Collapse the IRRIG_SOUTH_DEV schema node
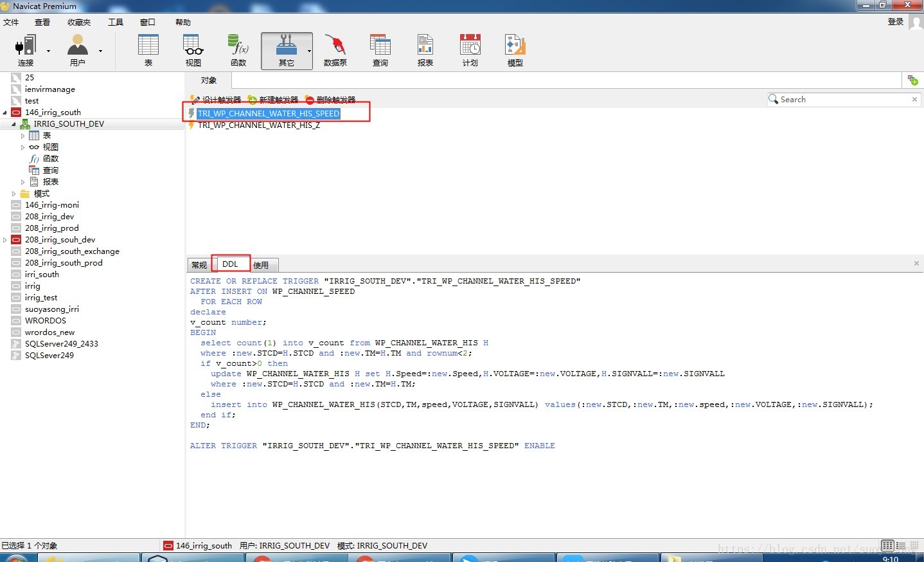 [14, 124]
